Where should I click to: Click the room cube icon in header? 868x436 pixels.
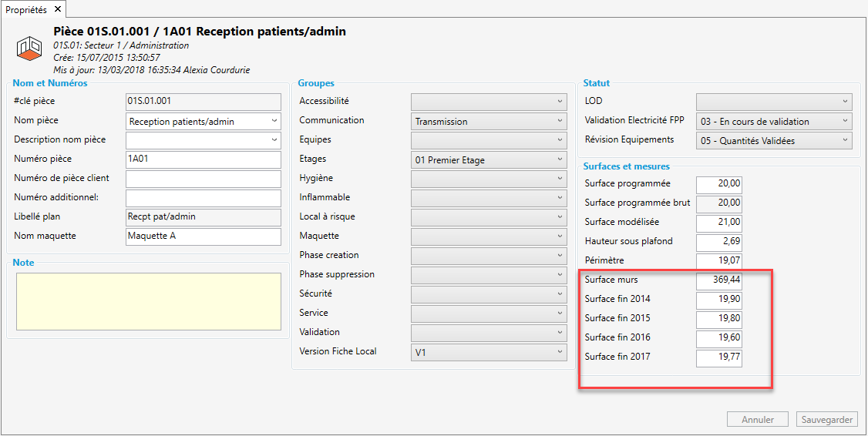pyautogui.click(x=29, y=49)
